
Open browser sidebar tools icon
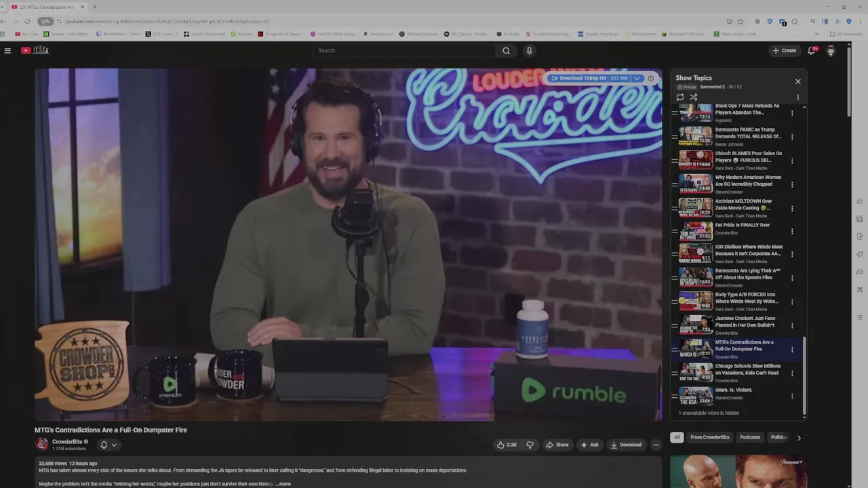point(860,289)
